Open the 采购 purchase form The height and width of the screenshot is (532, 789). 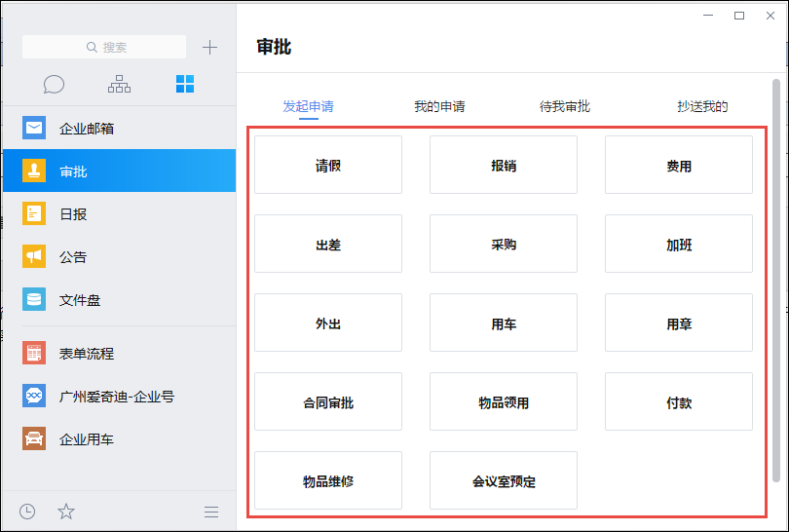(504, 244)
